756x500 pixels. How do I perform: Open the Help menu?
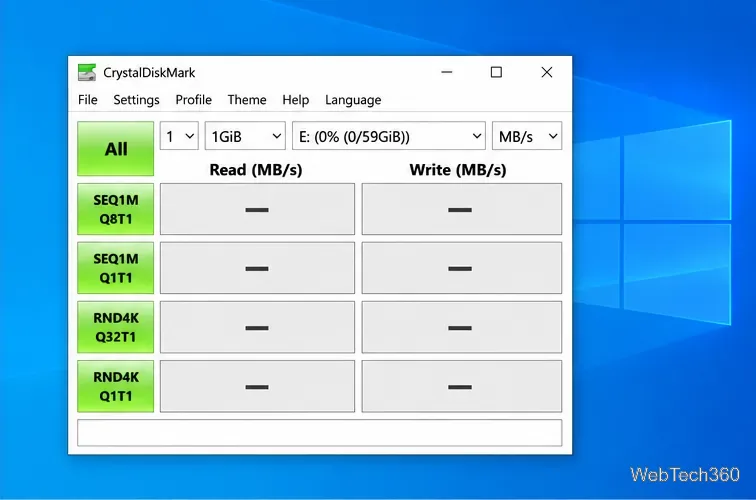pyautogui.click(x=296, y=100)
